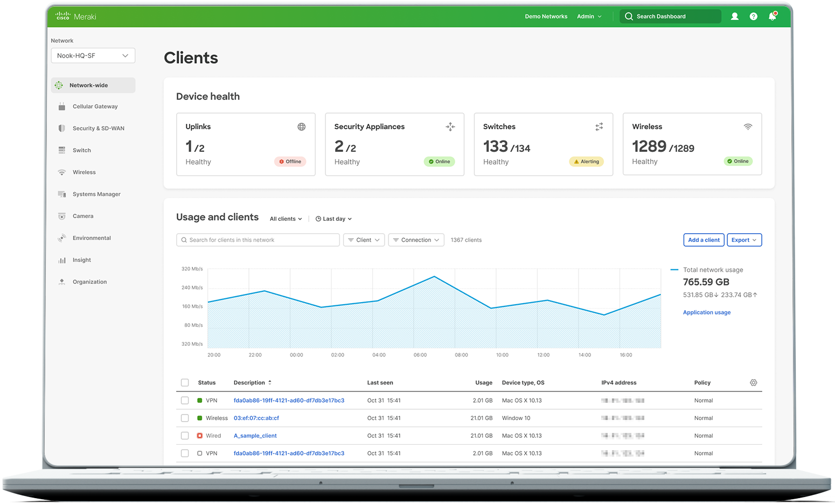Click the notifications bell icon
This screenshot has width=835, height=504.
[772, 17]
